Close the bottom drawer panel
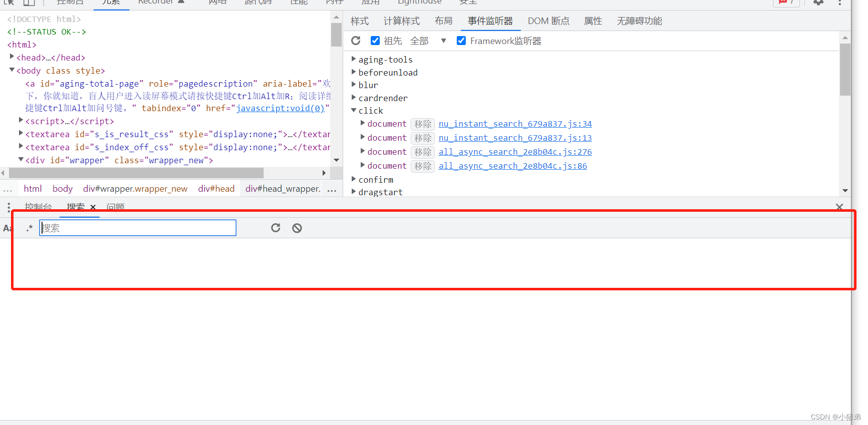 coord(839,207)
